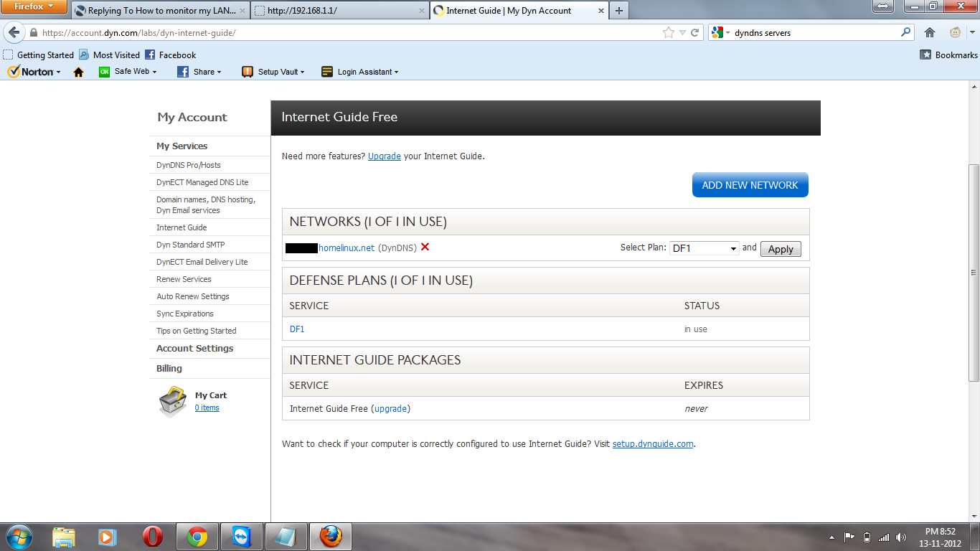Open the 0 items cart link

tap(207, 408)
